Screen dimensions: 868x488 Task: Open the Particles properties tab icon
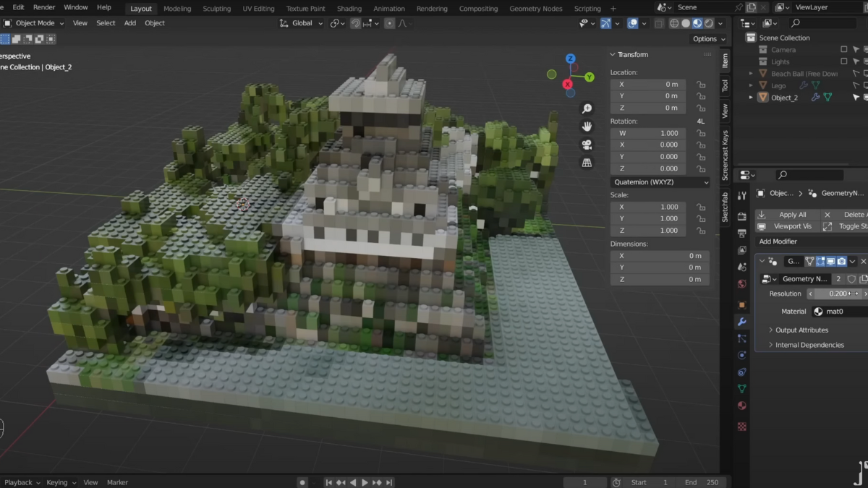[741, 338]
